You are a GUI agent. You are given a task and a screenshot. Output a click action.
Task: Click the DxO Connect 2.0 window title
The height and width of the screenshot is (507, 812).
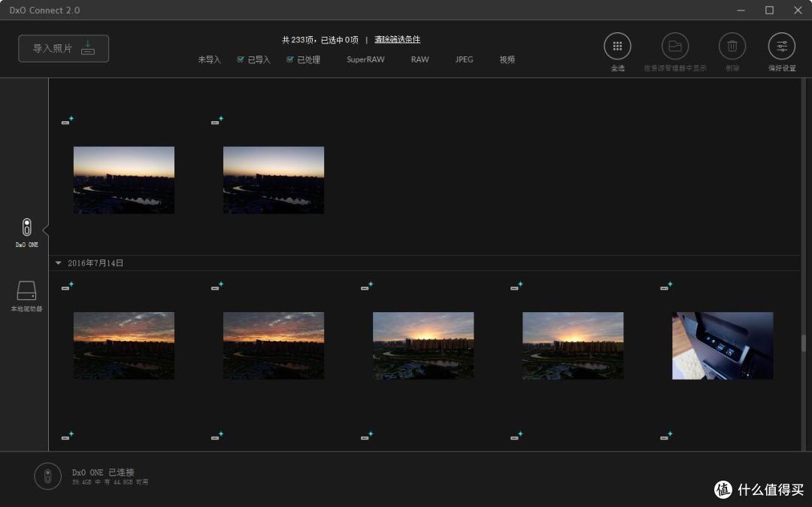44,11
